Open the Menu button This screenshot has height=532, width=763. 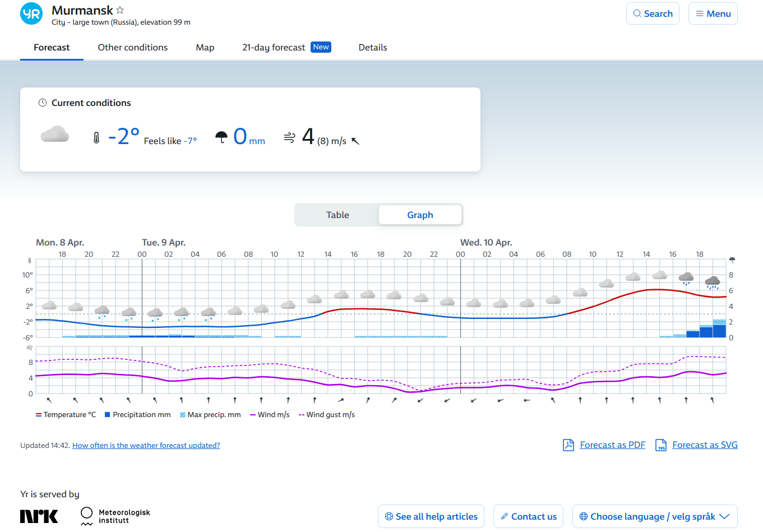[713, 13]
